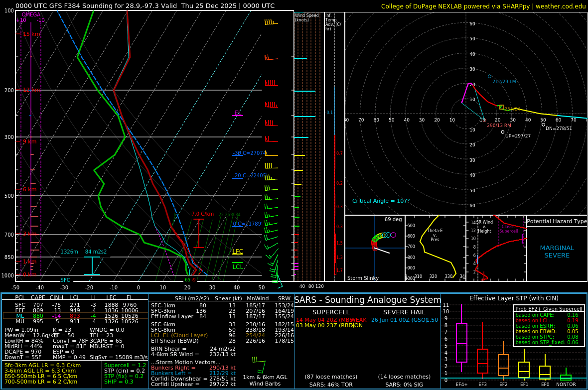Click the '69 deg' slinky value
The image size is (588, 390).
[x=393, y=219]
